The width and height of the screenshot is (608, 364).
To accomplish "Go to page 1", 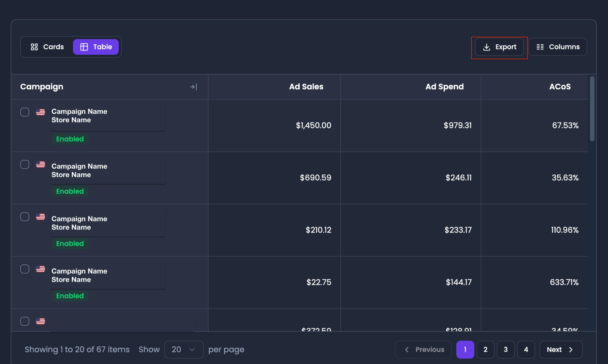I will click(x=465, y=349).
